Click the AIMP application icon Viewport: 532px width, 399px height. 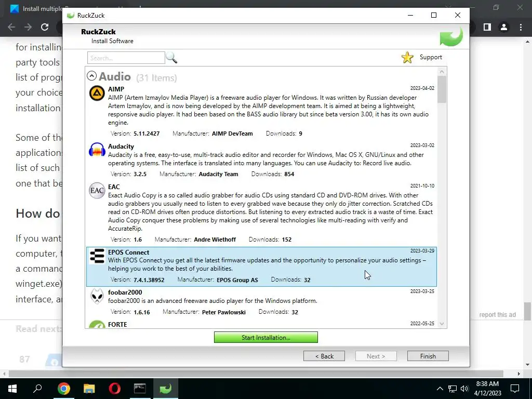(x=97, y=94)
